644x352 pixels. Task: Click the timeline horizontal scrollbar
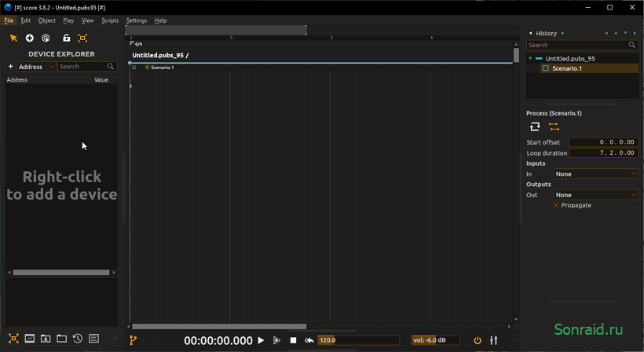[219, 327]
